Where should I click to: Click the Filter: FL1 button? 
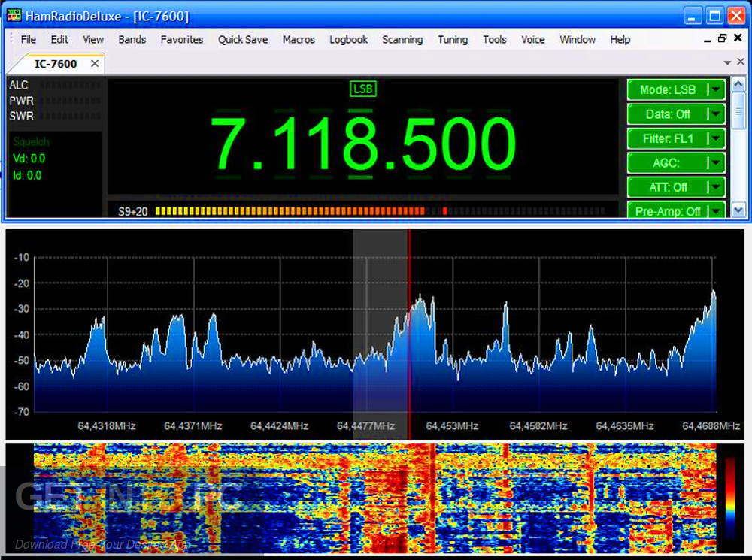point(668,138)
